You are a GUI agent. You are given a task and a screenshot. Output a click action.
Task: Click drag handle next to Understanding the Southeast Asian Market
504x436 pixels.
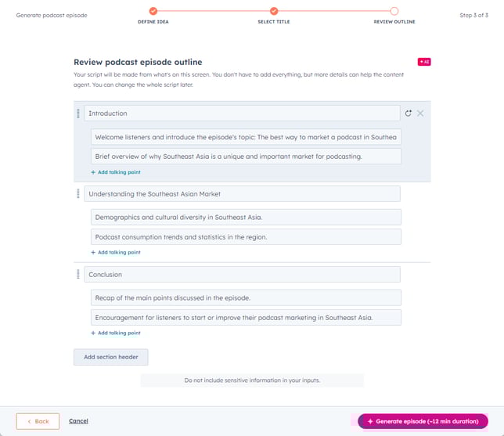pyautogui.click(x=78, y=193)
